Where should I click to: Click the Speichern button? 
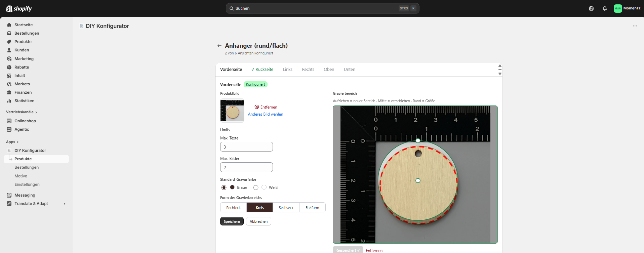click(232, 221)
